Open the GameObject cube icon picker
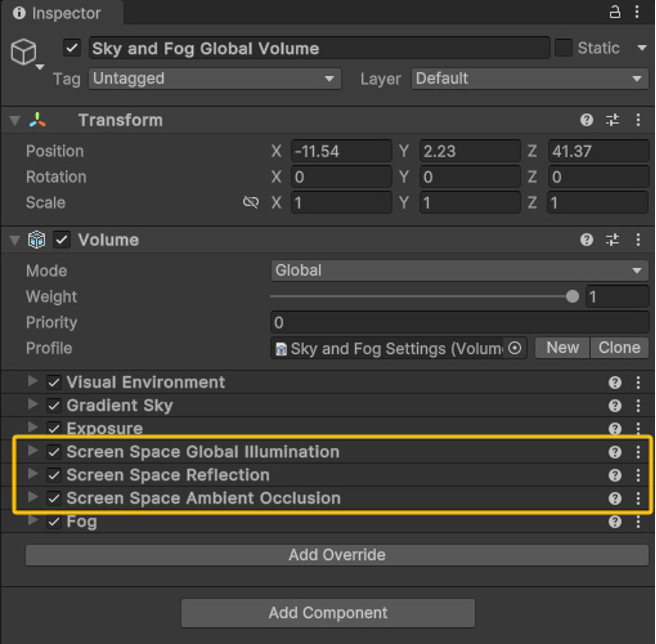This screenshot has width=656, height=644. [26, 53]
